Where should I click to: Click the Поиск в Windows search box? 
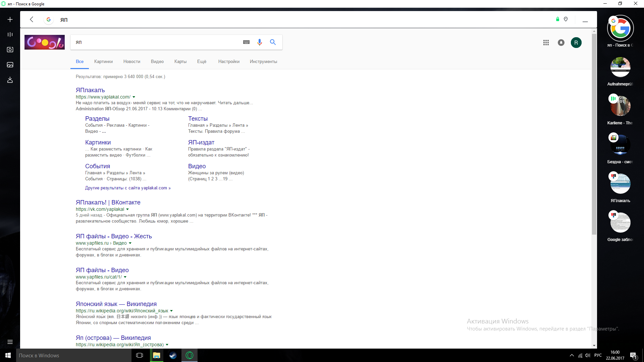pos(74,355)
